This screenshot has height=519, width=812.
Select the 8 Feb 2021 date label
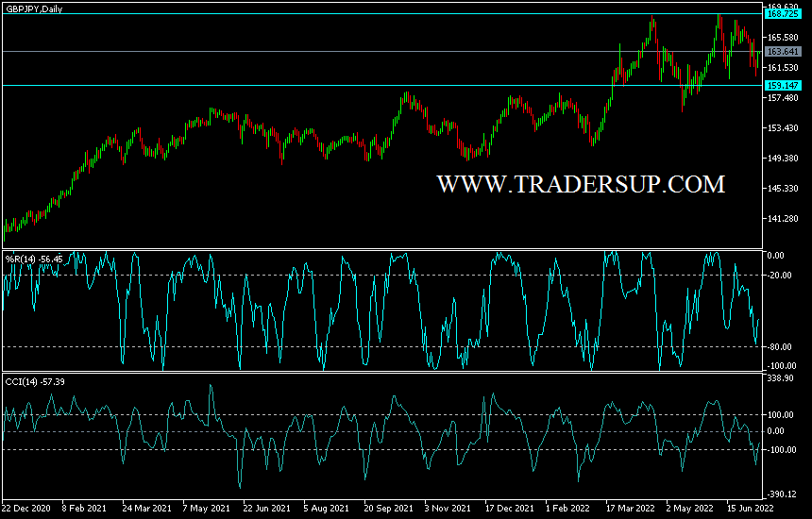[83, 508]
